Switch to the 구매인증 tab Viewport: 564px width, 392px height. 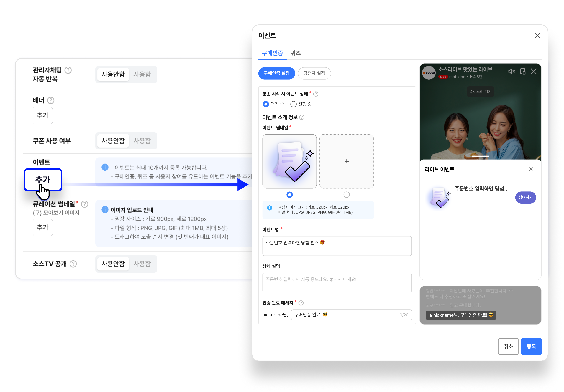272,53
